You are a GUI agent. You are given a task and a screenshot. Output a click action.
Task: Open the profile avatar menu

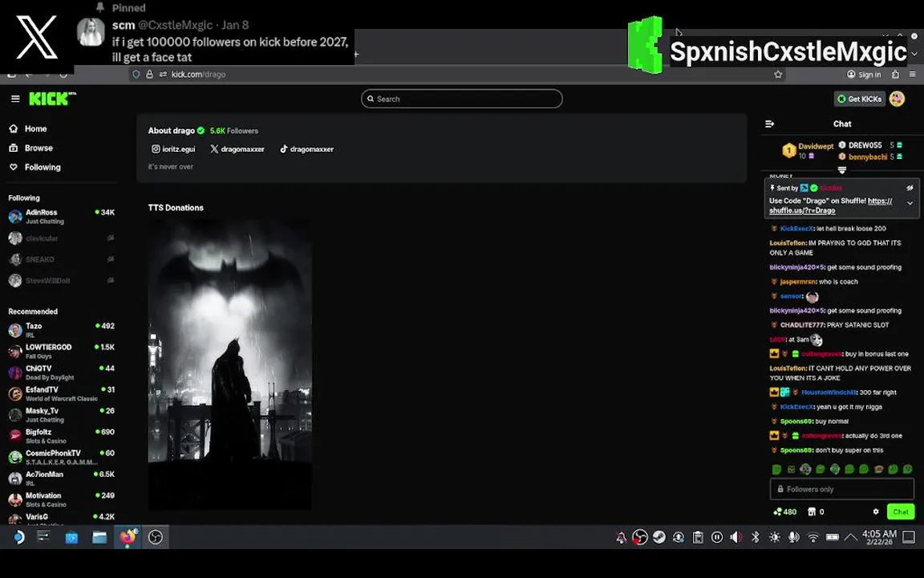tap(897, 99)
